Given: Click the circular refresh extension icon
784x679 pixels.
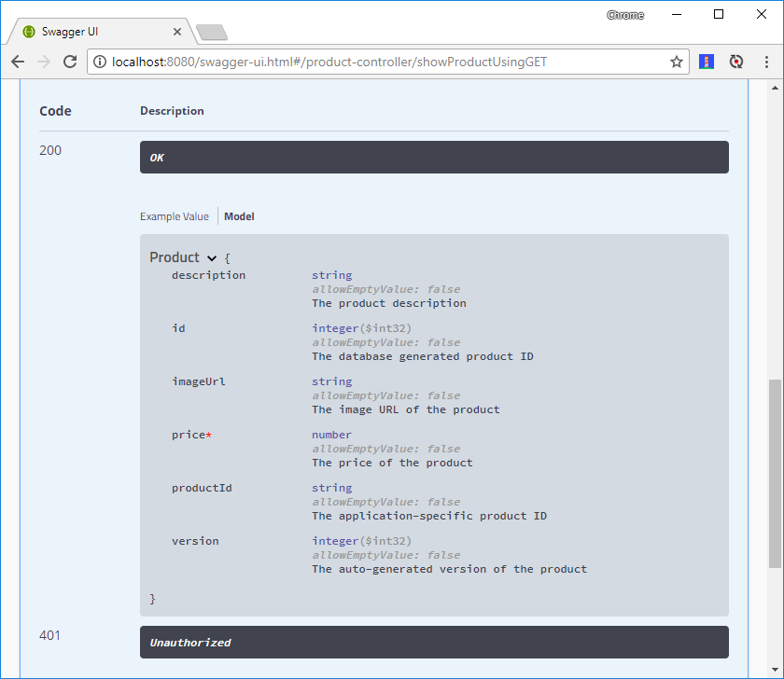Looking at the screenshot, I should (x=736, y=62).
